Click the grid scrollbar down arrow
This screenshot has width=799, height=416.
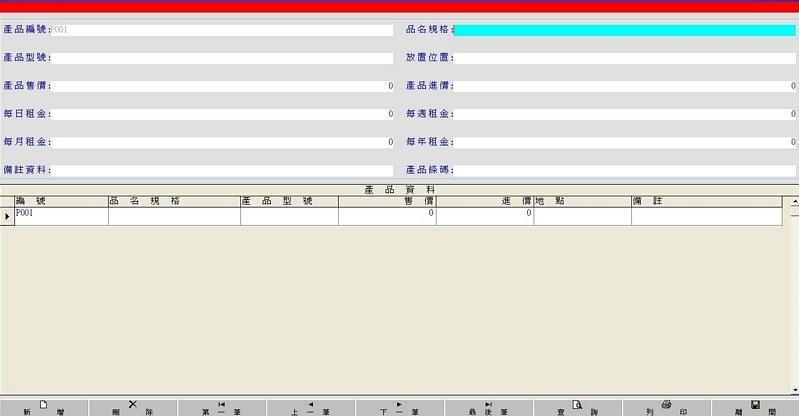pyautogui.click(x=794, y=391)
